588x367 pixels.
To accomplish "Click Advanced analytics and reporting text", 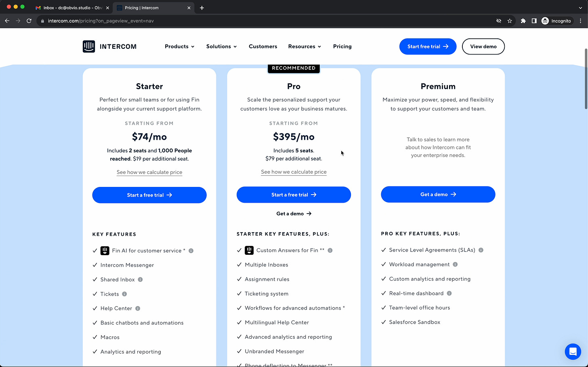I will click(x=288, y=337).
